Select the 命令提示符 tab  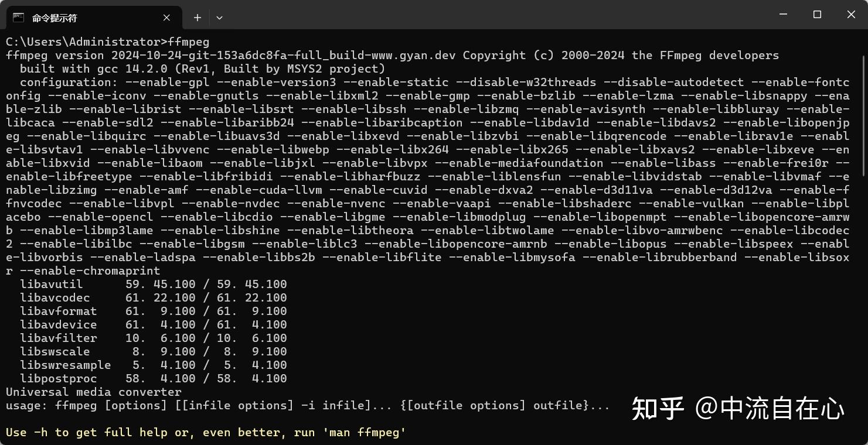[88, 18]
